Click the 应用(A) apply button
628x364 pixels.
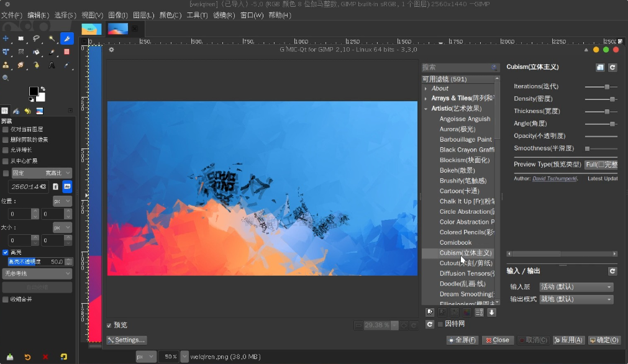(568, 340)
